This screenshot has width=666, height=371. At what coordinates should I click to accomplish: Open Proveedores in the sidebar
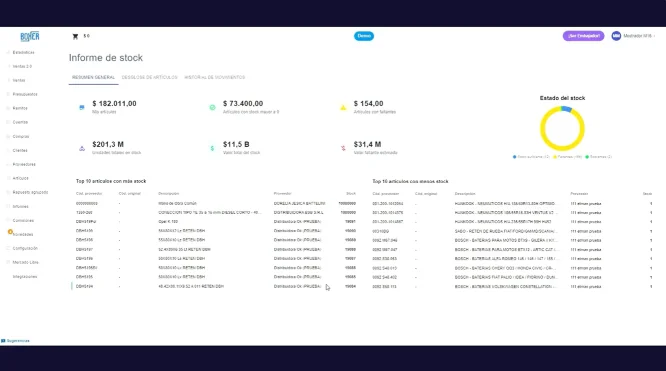tap(24, 164)
